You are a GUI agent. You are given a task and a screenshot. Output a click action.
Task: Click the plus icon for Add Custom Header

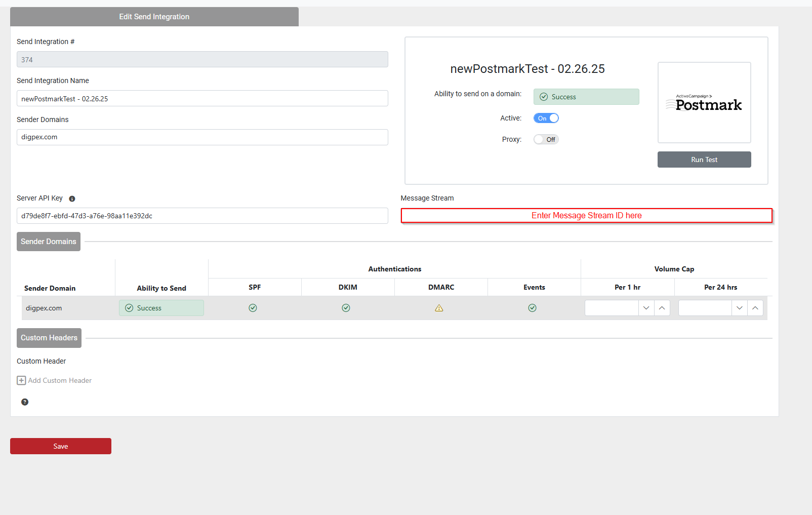coord(21,380)
